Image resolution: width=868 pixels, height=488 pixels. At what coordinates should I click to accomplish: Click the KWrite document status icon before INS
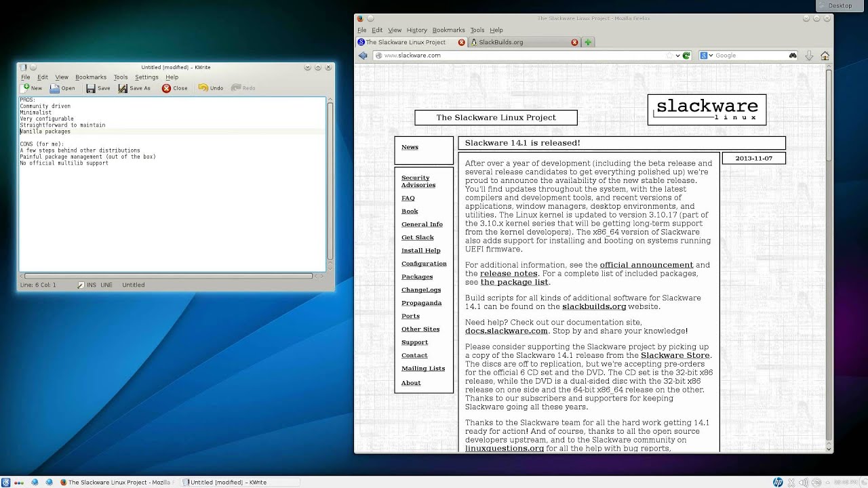(81, 285)
